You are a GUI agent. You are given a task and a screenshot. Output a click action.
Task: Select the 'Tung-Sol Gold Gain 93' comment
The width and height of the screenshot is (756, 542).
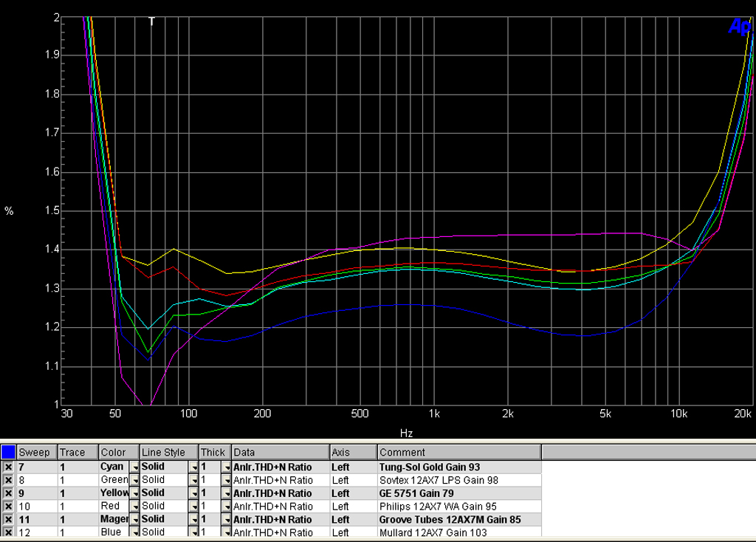pyautogui.click(x=430, y=467)
